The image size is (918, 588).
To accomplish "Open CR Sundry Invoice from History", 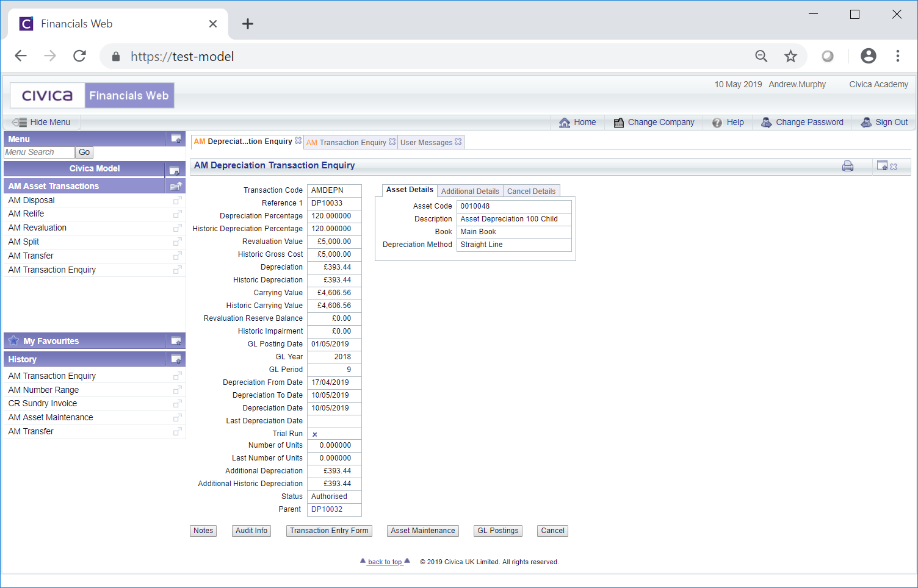I will coord(42,403).
